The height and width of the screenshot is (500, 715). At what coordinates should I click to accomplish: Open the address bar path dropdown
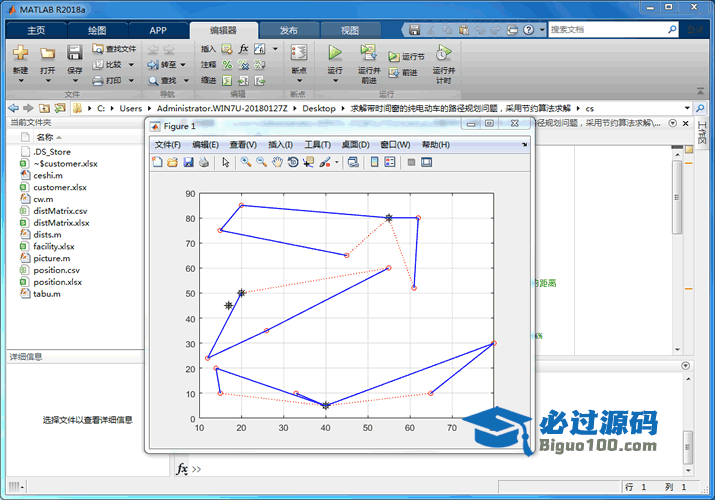pyautogui.click(x=687, y=108)
